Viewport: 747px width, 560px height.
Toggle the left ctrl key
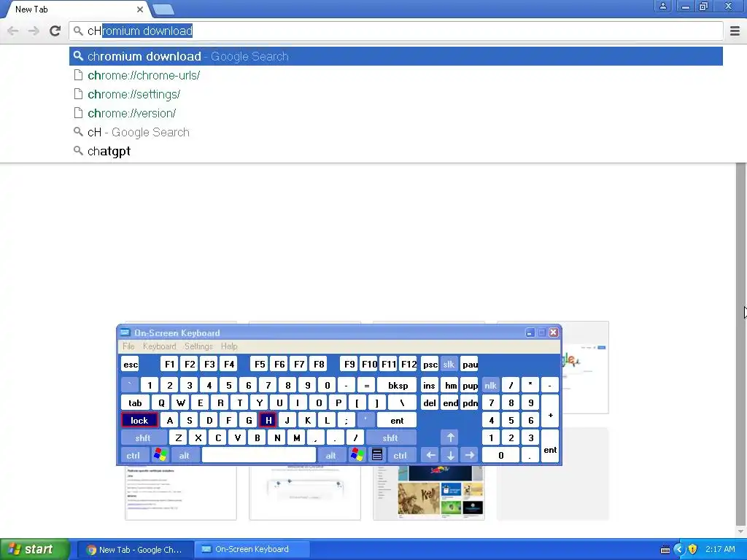133,456
